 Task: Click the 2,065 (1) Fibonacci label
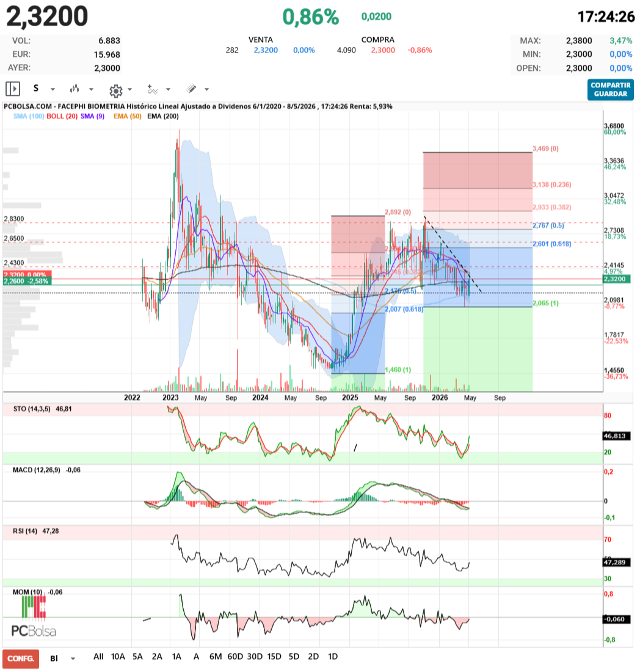(545, 303)
